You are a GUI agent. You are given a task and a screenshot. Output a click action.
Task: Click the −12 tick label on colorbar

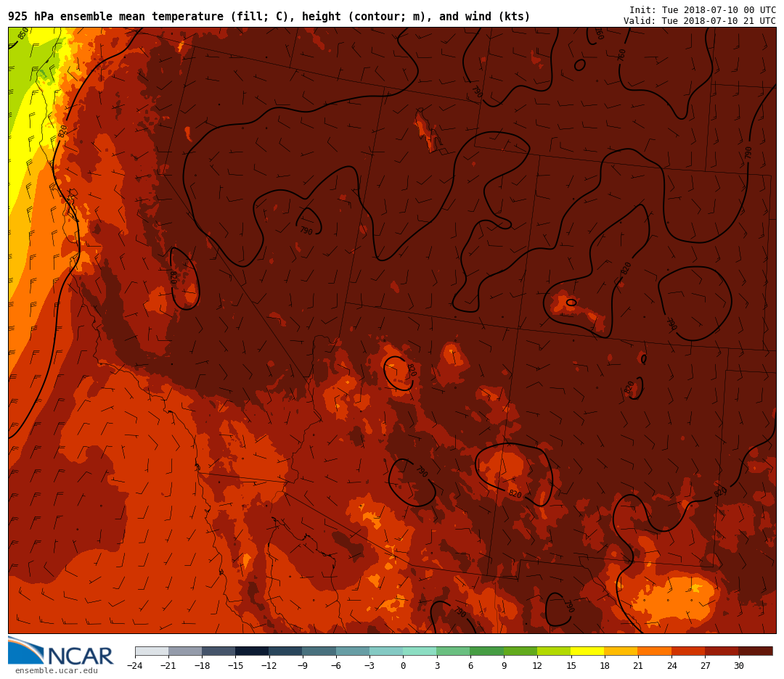pyautogui.click(x=268, y=666)
